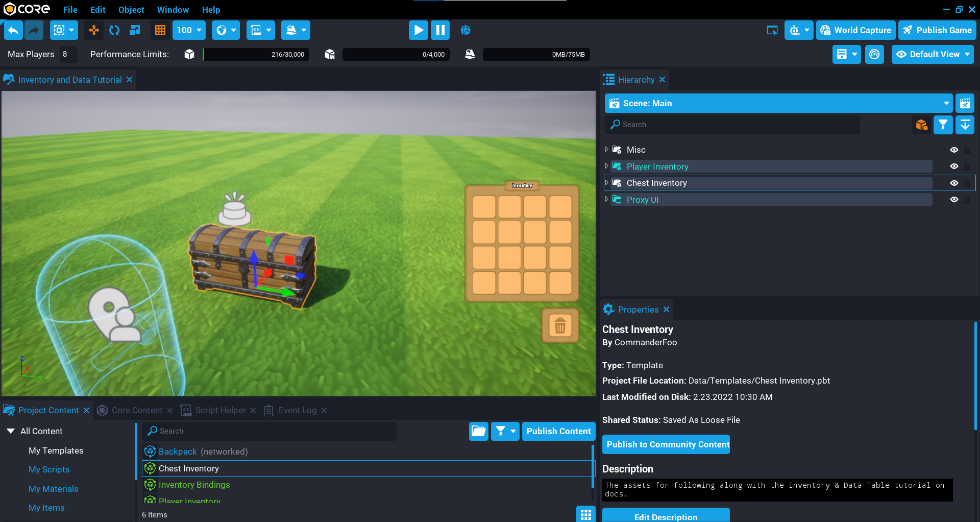This screenshot has height=522, width=980.
Task: Select the Rotate transform tool
Action: (x=114, y=30)
